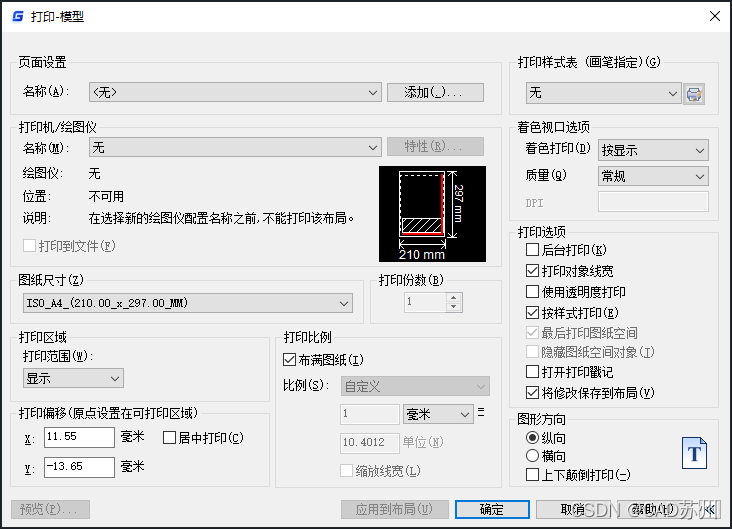Open the plot style table editor icon
The height and width of the screenshot is (529, 732).
694,94
